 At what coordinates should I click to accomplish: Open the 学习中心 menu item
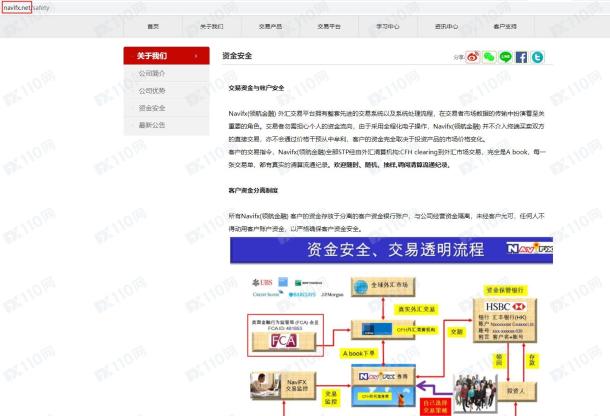click(388, 26)
